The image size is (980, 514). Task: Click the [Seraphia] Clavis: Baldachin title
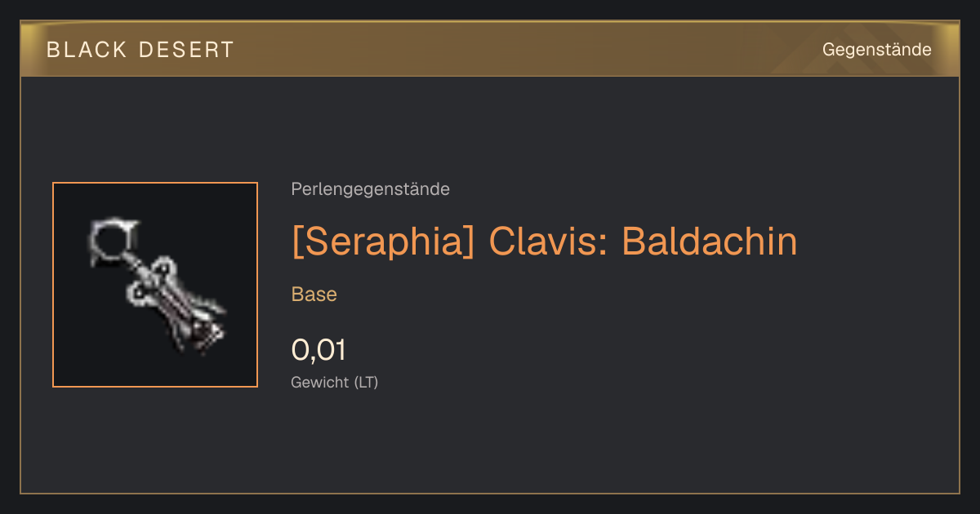click(x=544, y=241)
